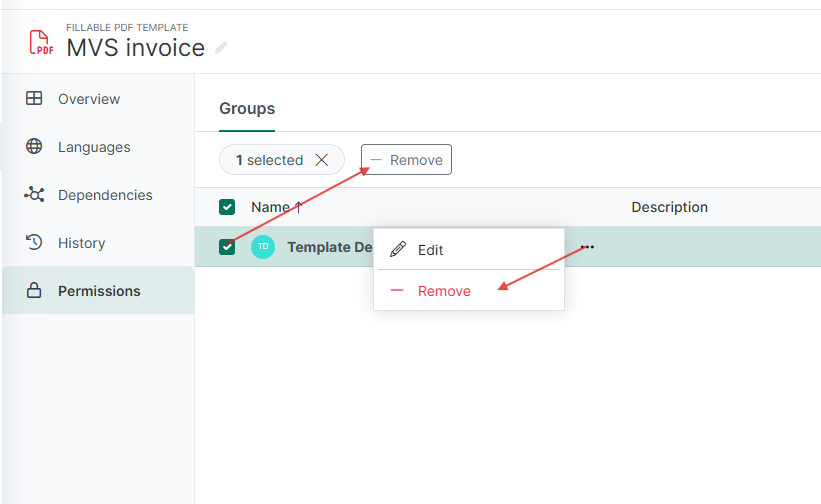Choose red Remove in the context menu
The width and height of the screenshot is (821, 504).
click(x=444, y=291)
